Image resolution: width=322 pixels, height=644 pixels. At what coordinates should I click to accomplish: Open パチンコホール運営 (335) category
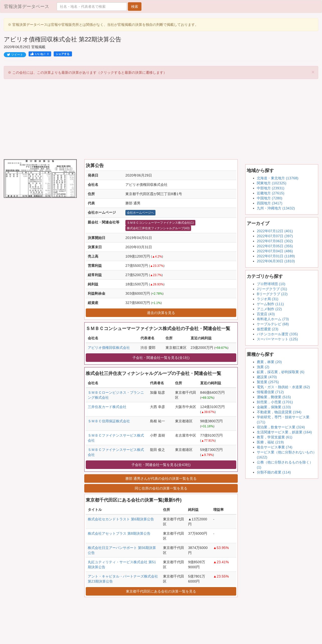pyautogui.click(x=277, y=334)
